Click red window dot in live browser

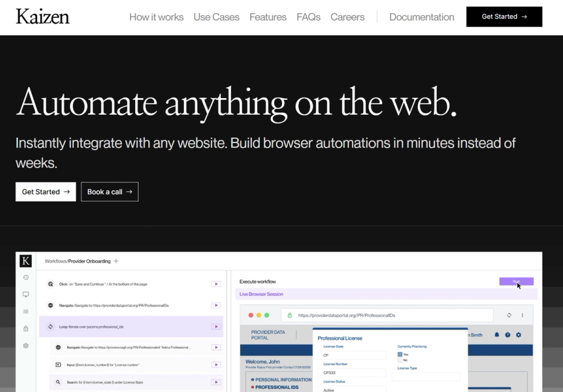coord(251,315)
